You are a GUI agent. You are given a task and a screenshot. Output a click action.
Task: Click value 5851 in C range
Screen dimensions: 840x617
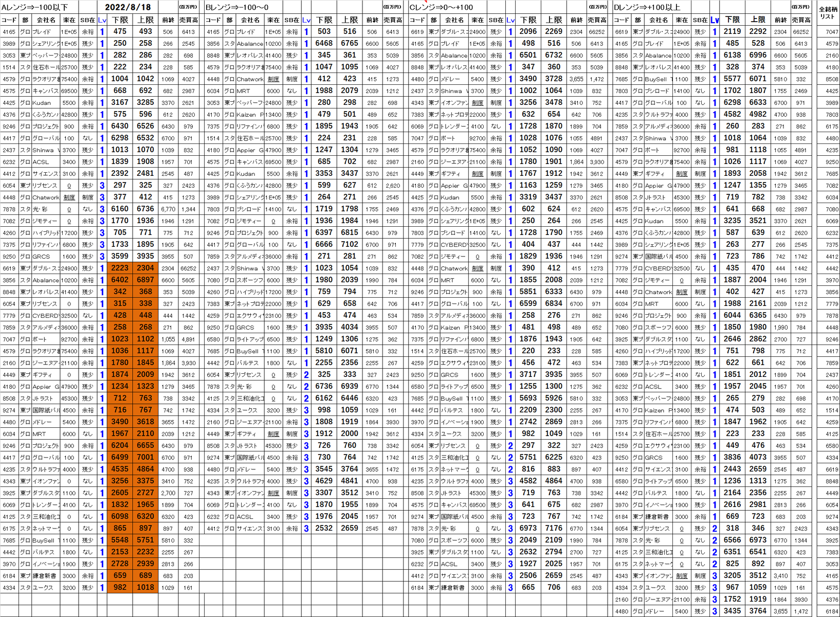[528, 292]
